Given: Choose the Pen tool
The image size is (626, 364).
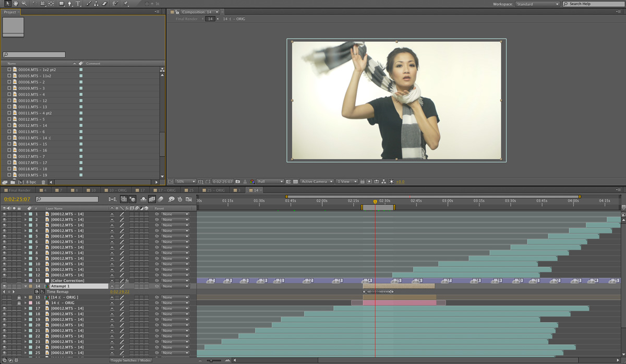Looking at the screenshot, I should tap(70, 4).
